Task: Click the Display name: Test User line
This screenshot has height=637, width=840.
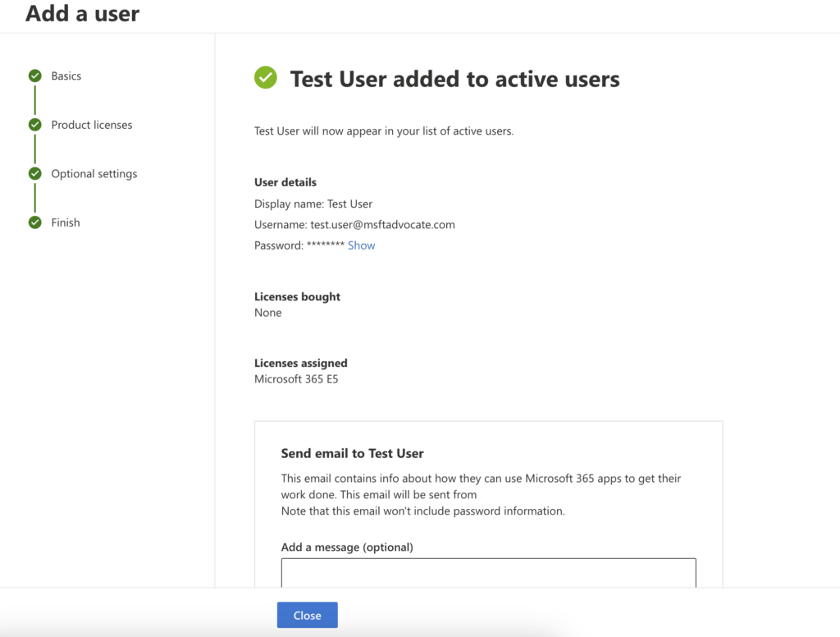Action: pyautogui.click(x=313, y=204)
